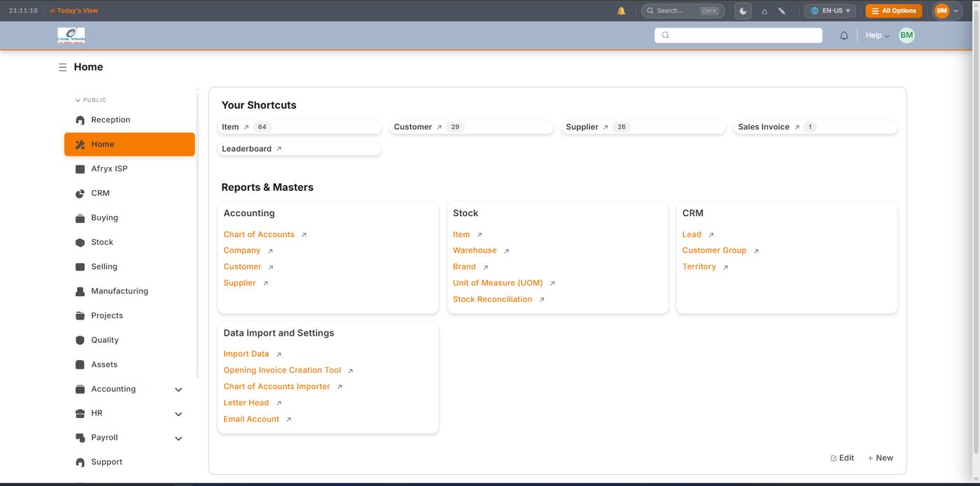Open CRM workspace in the sidebar

(129, 193)
